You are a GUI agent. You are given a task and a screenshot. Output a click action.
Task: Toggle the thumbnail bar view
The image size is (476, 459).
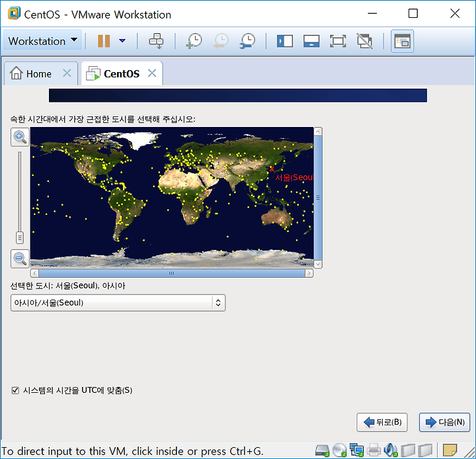[311, 41]
